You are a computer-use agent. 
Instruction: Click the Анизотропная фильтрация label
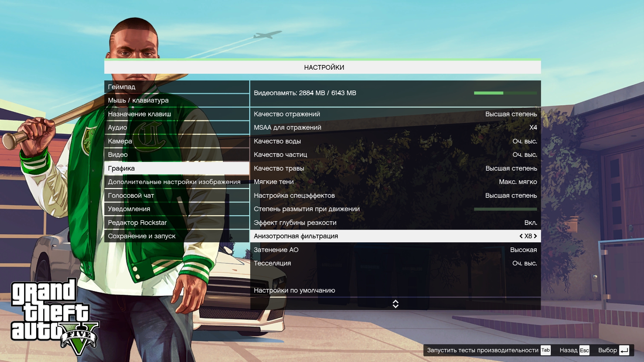coord(296,236)
